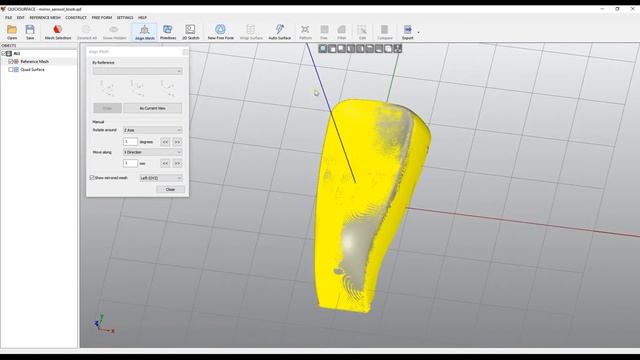640x360 pixels.
Task: Click the middle alignment diagram under By Reference
Action: click(138, 88)
